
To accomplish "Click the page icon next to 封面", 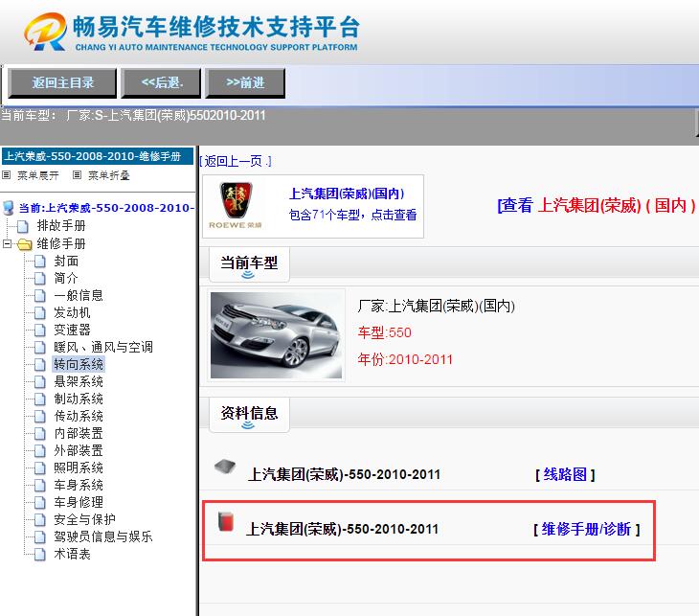I will tap(40, 262).
